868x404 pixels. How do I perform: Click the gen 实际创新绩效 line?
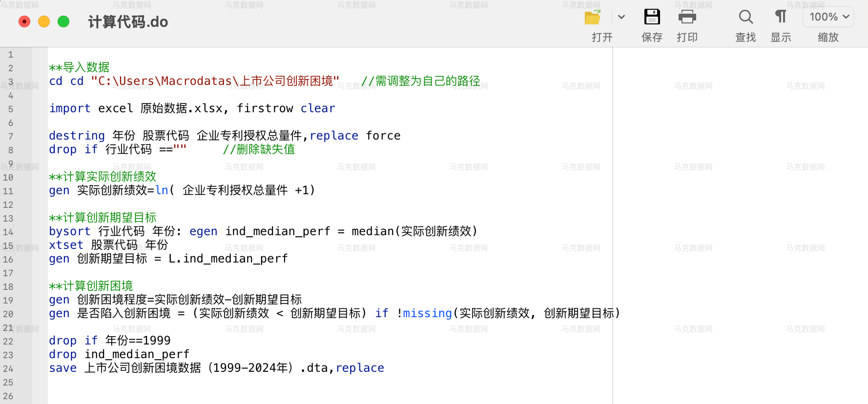pyautogui.click(x=182, y=190)
